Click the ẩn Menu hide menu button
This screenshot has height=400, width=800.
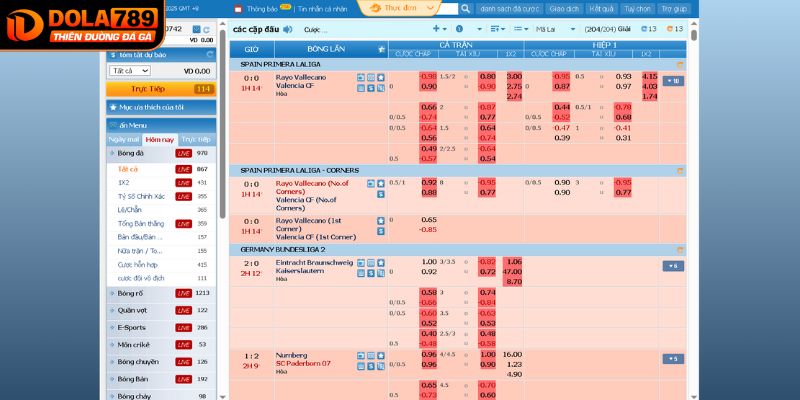tap(161, 126)
